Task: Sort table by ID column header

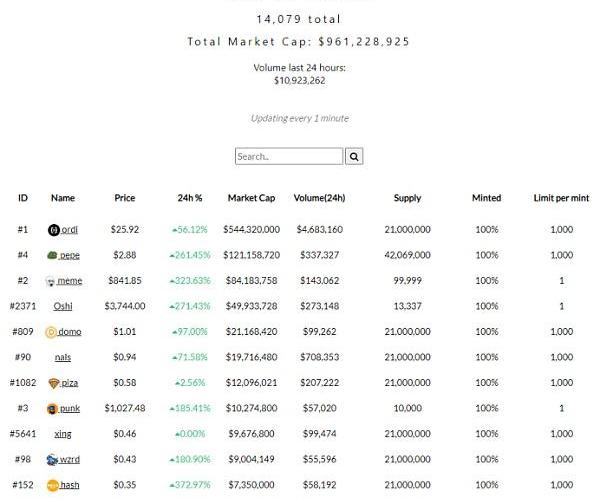Action: point(23,198)
